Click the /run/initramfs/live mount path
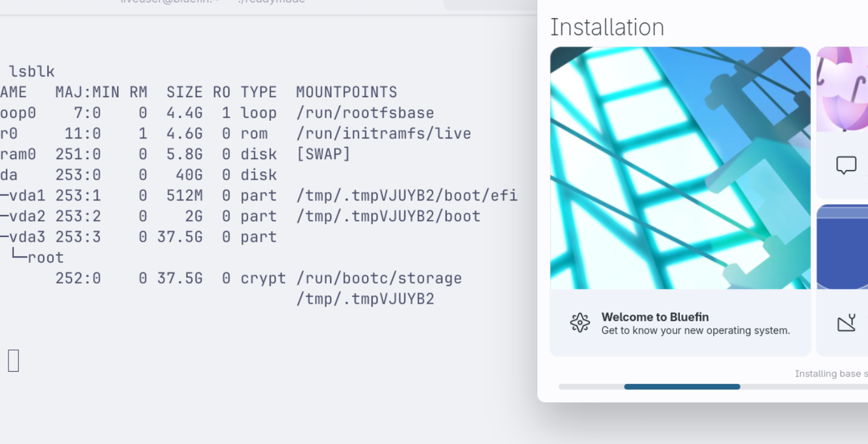The width and height of the screenshot is (868, 444). tap(384, 134)
